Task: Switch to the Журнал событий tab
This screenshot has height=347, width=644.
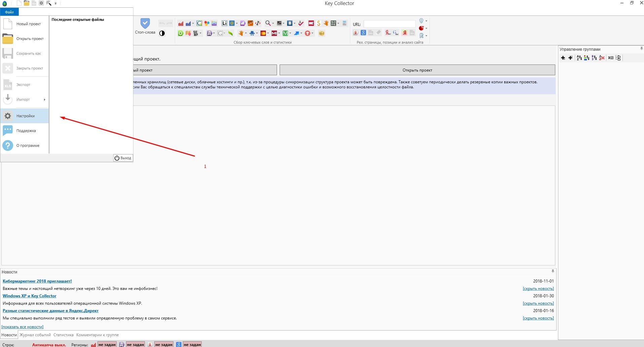Action: coord(35,335)
